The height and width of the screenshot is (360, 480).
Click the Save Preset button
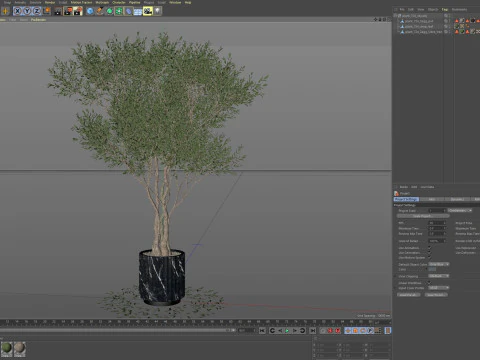coord(436,295)
